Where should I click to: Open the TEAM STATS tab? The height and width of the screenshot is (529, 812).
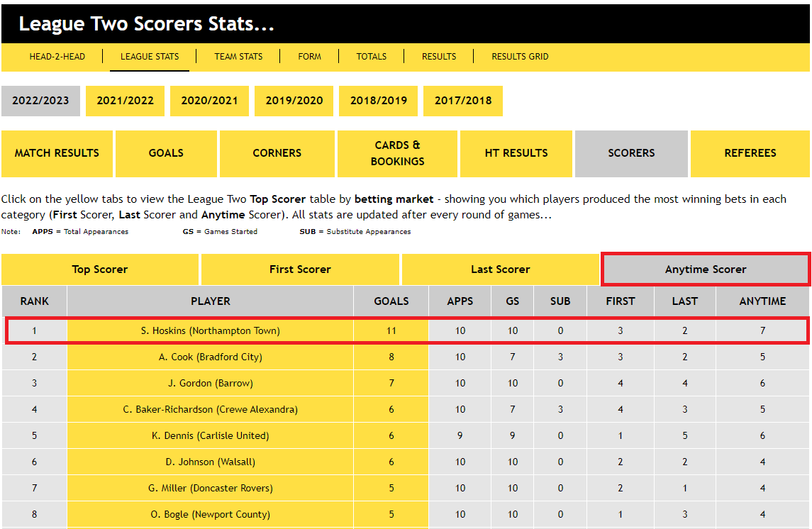tap(238, 56)
